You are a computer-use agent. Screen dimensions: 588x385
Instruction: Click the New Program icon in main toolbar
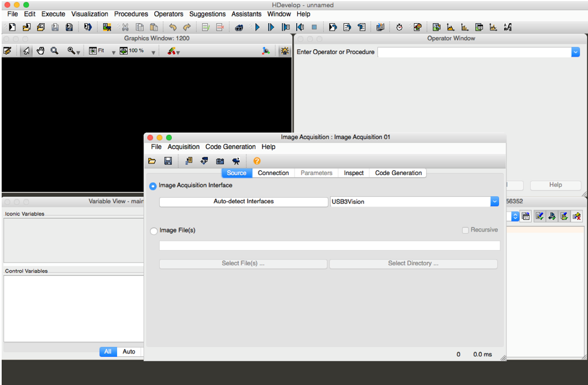click(12, 27)
